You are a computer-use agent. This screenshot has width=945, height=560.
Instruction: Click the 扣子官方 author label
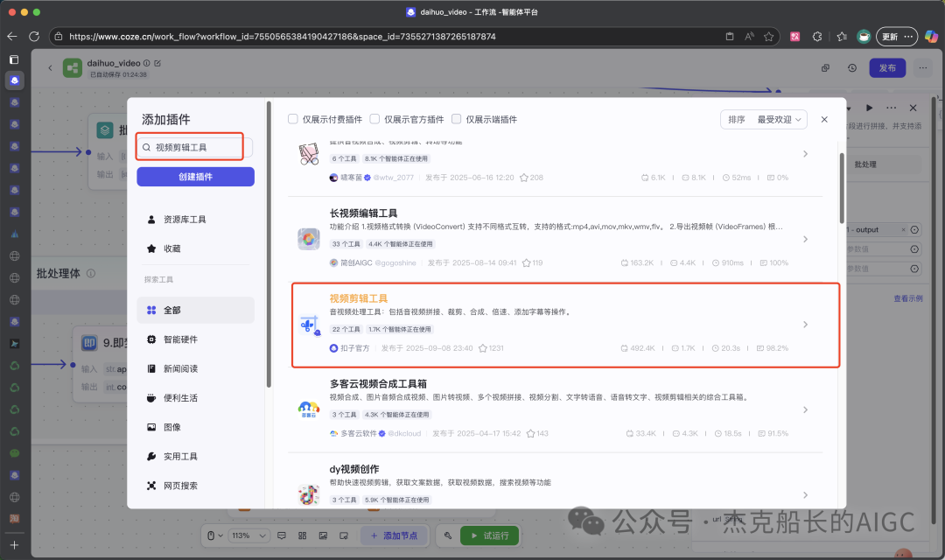click(355, 348)
